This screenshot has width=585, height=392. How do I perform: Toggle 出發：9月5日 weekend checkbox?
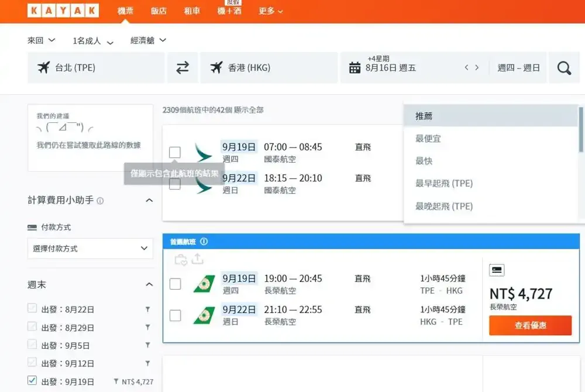32,344
